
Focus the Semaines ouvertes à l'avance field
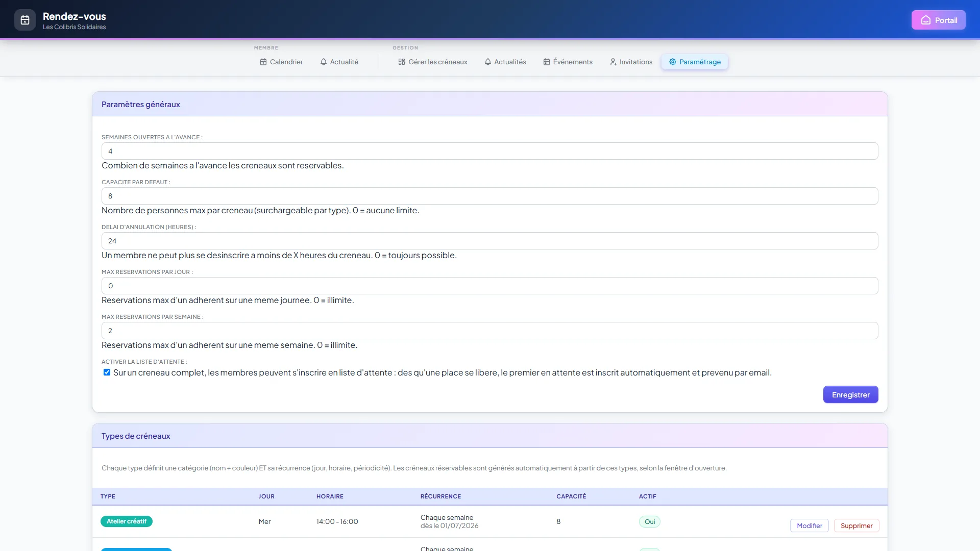click(x=489, y=151)
